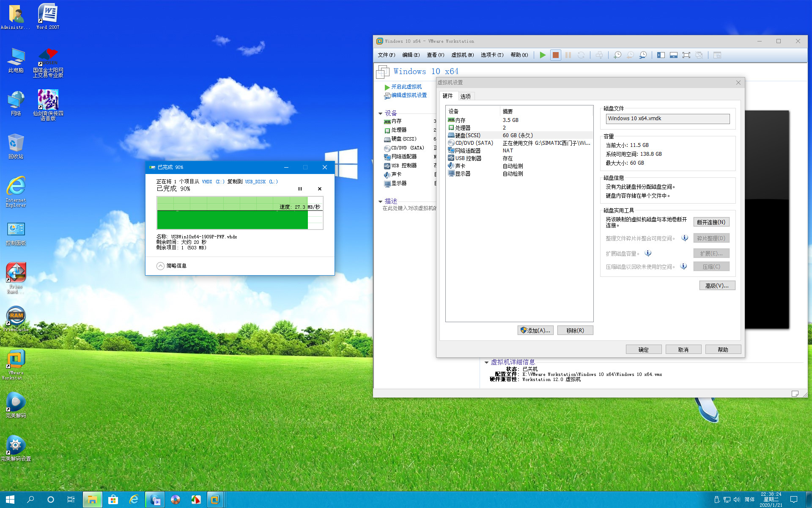812x508 pixels.
Task: Select the VMware Workstation desktop shortcut
Action: coord(16,364)
